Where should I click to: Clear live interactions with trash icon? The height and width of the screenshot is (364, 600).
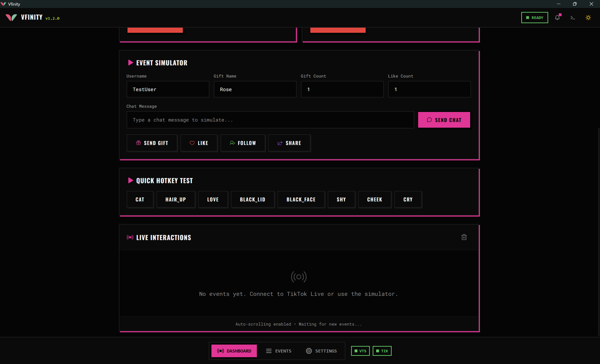[x=464, y=237]
